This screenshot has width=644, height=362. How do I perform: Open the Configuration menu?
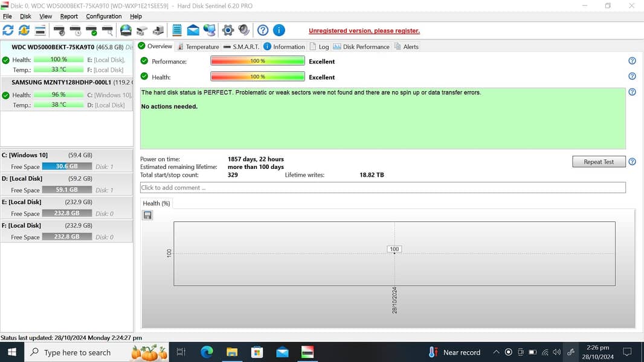(x=103, y=16)
